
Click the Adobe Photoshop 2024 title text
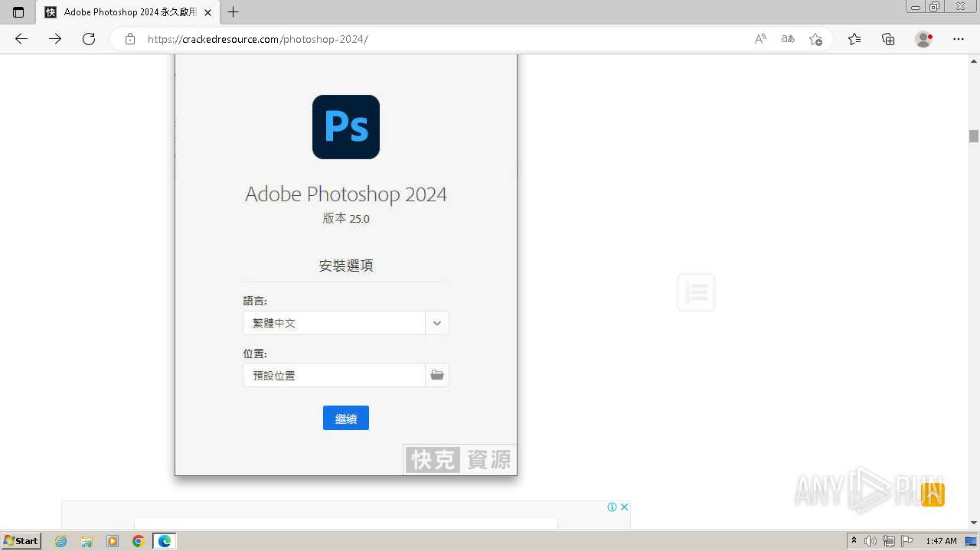(x=346, y=194)
